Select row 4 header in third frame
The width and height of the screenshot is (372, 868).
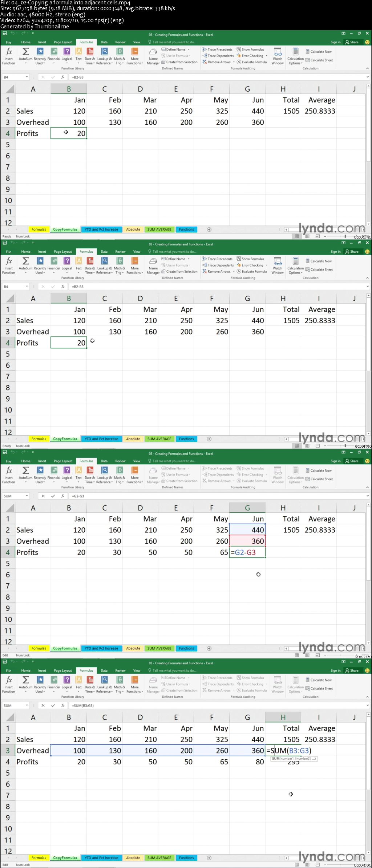pyautogui.click(x=8, y=552)
